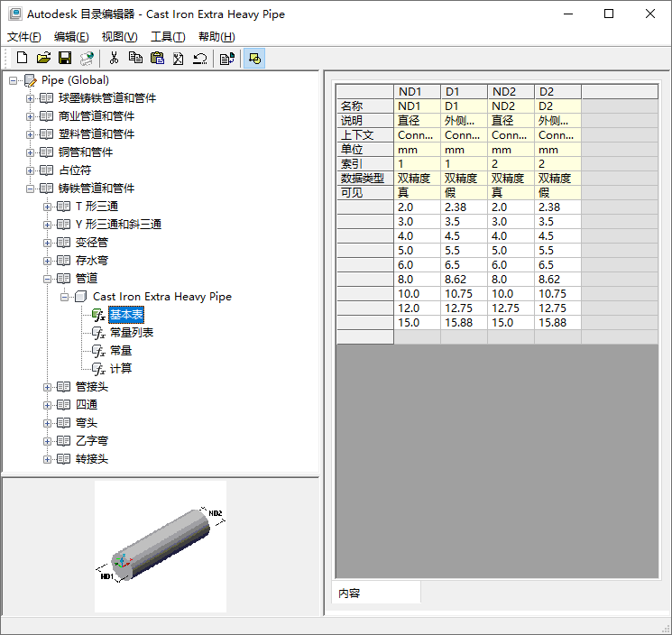Click the 12.75 cell in ND2 column

[x=511, y=308]
